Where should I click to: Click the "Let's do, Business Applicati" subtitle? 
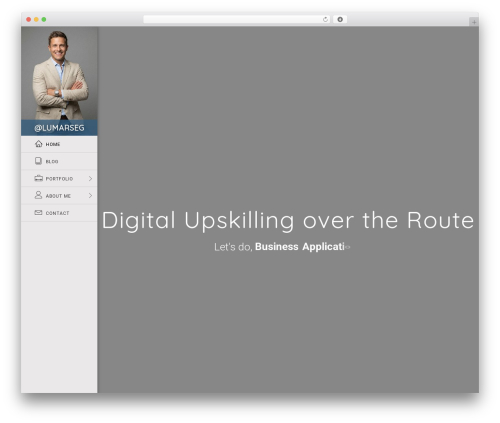(x=282, y=247)
